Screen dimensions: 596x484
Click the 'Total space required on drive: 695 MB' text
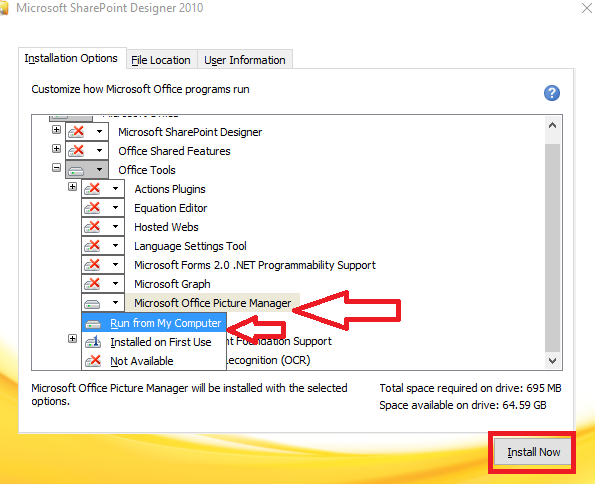point(471,388)
